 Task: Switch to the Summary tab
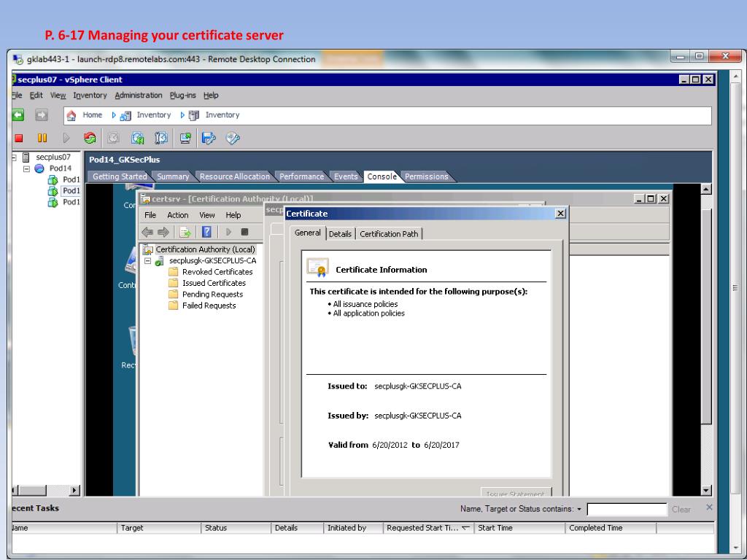tap(173, 176)
